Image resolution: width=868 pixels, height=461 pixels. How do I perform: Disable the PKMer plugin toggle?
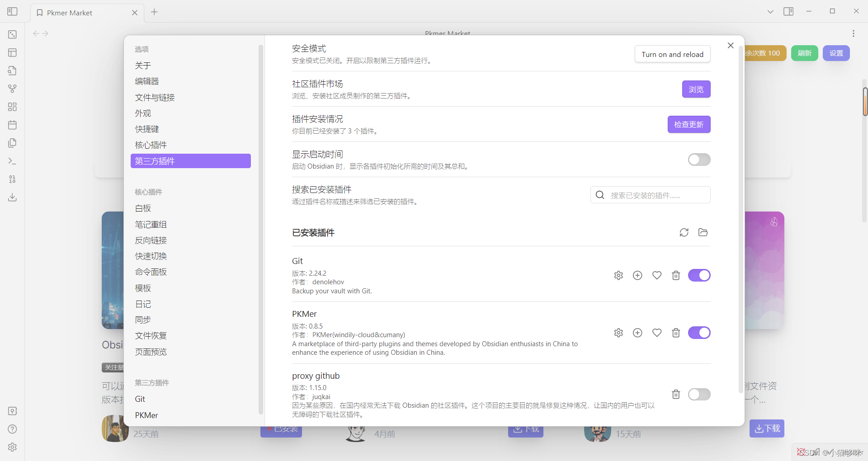click(699, 333)
